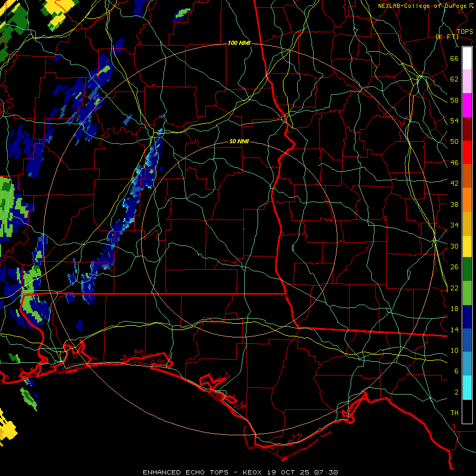Click the legend value 46
Screen dimensions: 476x476
coord(454,163)
